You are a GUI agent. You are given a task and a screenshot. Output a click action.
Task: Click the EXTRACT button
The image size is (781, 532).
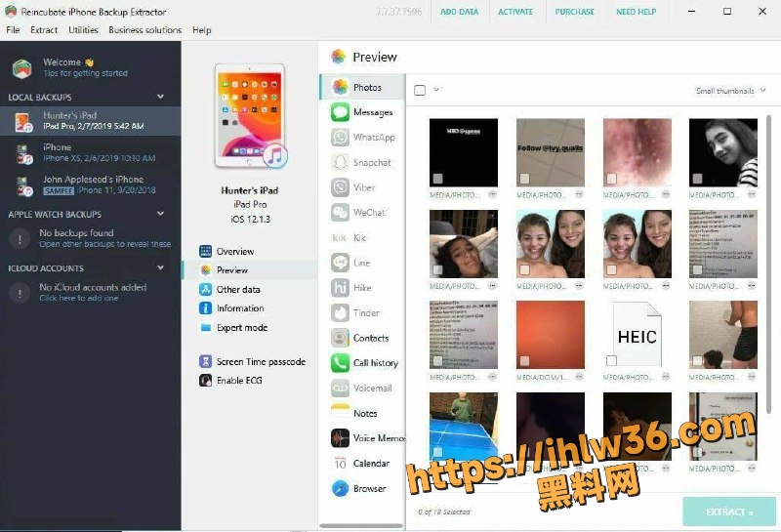pyautogui.click(x=729, y=512)
